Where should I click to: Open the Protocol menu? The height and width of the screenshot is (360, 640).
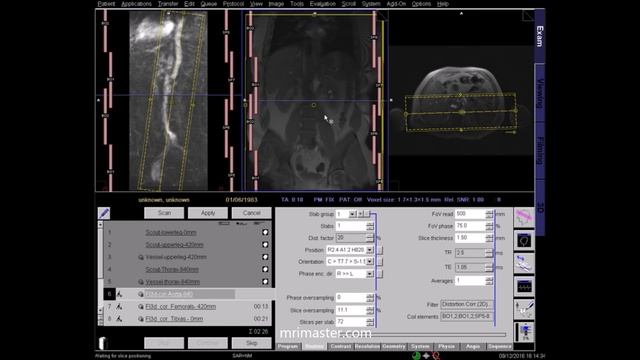[233, 4]
